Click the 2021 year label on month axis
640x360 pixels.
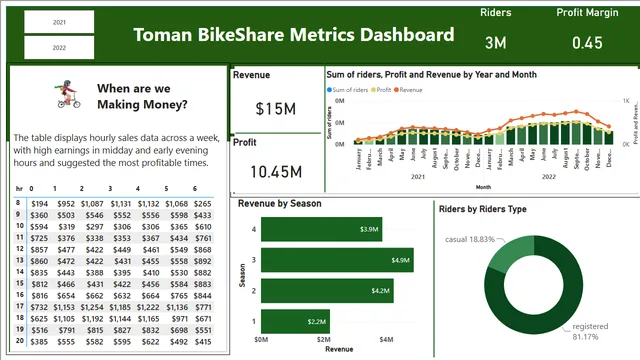[418, 177]
